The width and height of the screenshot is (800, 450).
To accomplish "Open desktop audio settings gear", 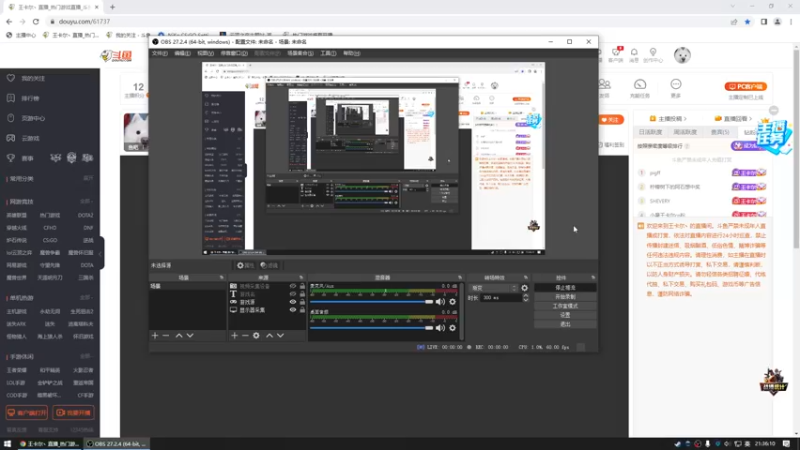I will coord(452,328).
